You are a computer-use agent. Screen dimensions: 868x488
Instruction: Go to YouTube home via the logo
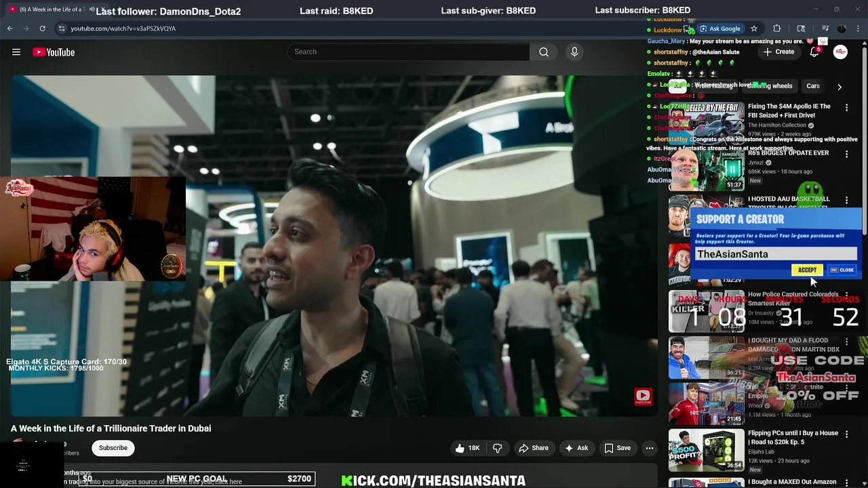coord(54,52)
